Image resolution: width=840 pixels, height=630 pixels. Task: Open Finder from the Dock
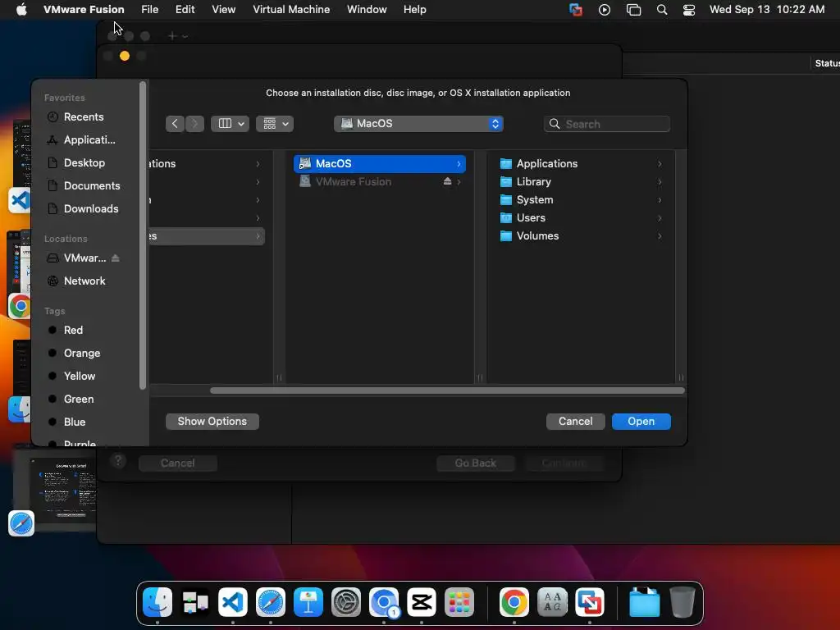click(157, 603)
